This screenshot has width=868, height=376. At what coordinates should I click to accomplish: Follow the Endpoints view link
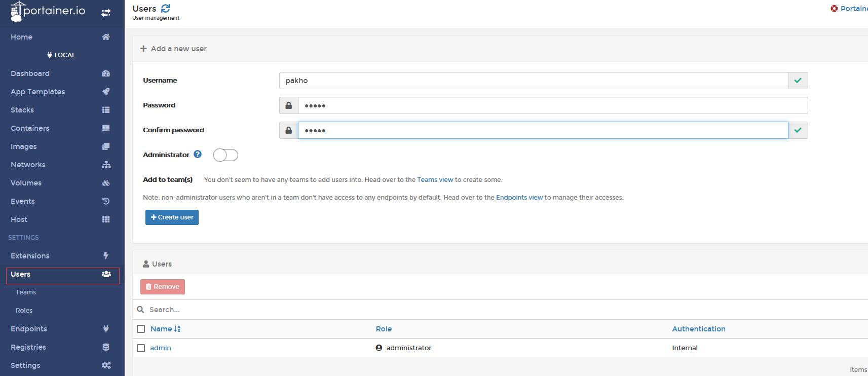coord(519,197)
